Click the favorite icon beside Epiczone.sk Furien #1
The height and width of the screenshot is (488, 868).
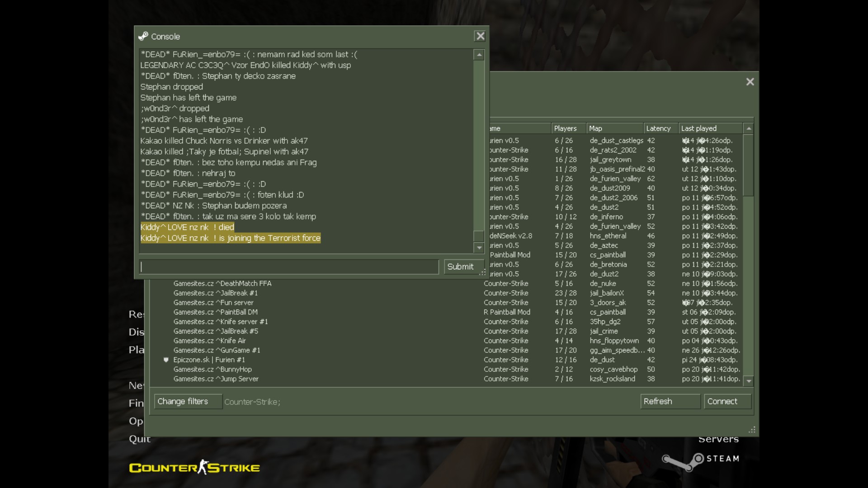coord(166,360)
